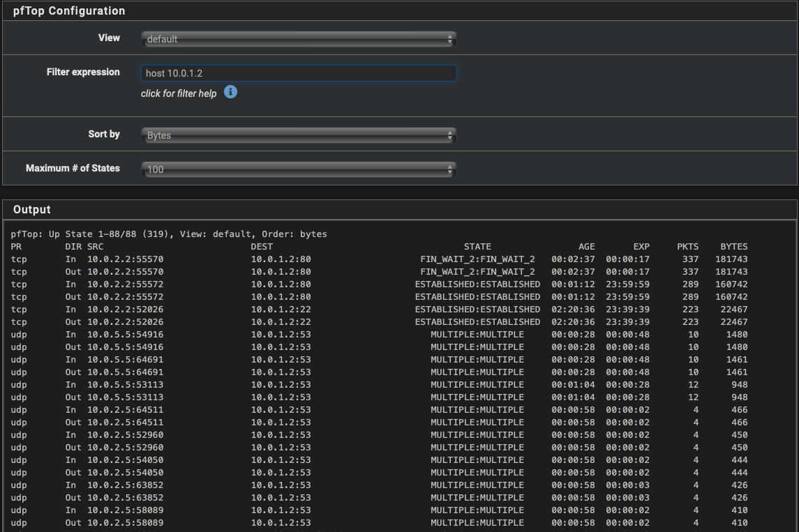Click the pfTop Up State summary line
Screen dimensions: 799x532
coord(169,234)
